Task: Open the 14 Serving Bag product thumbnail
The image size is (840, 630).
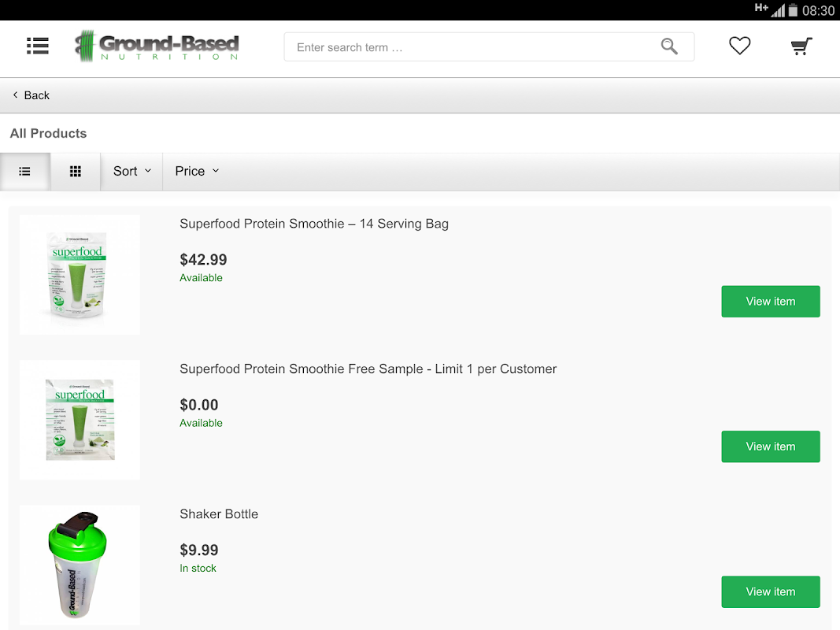Action: (x=80, y=275)
